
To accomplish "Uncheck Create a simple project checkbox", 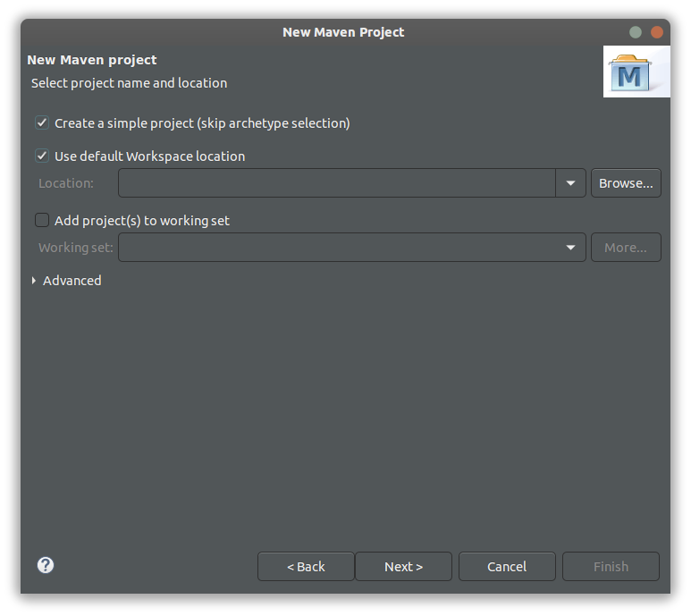I will 42,122.
